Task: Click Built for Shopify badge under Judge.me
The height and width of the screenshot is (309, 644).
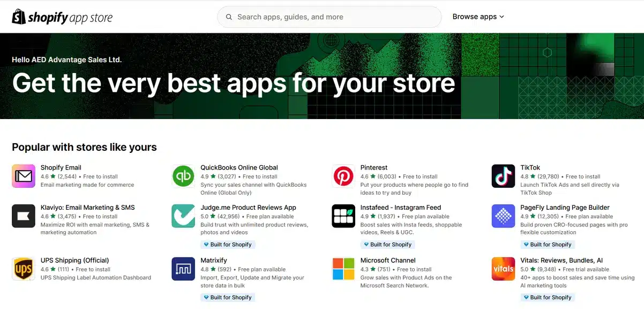Action: coord(227,245)
